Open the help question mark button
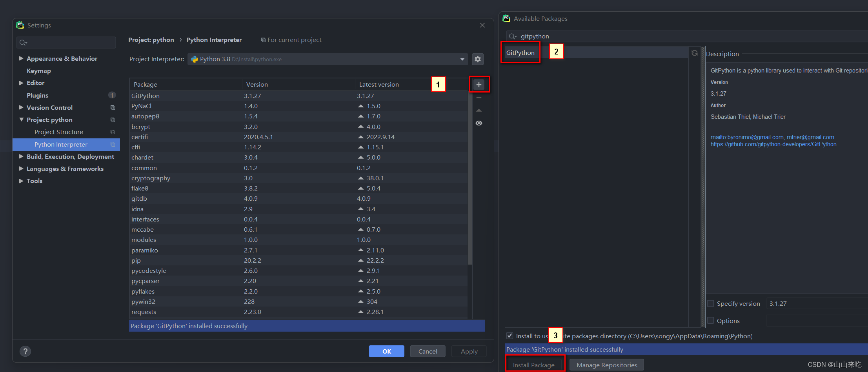Viewport: 868px width, 372px height. [25, 351]
